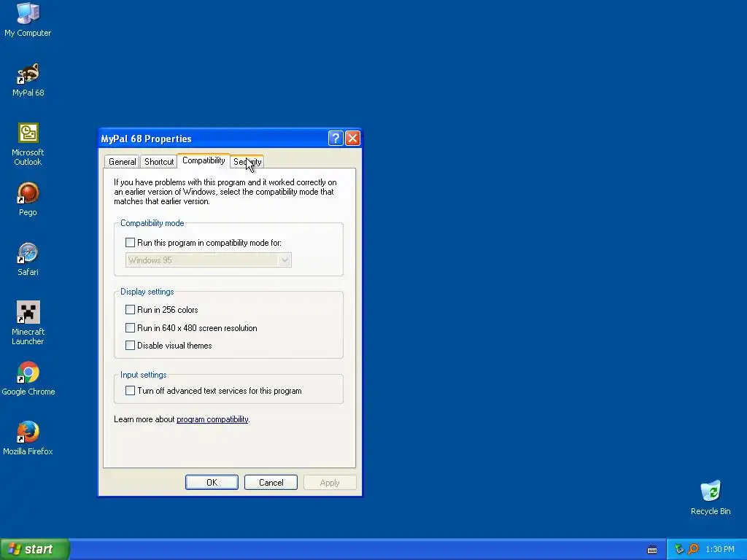Open the Start menu

click(x=35, y=549)
